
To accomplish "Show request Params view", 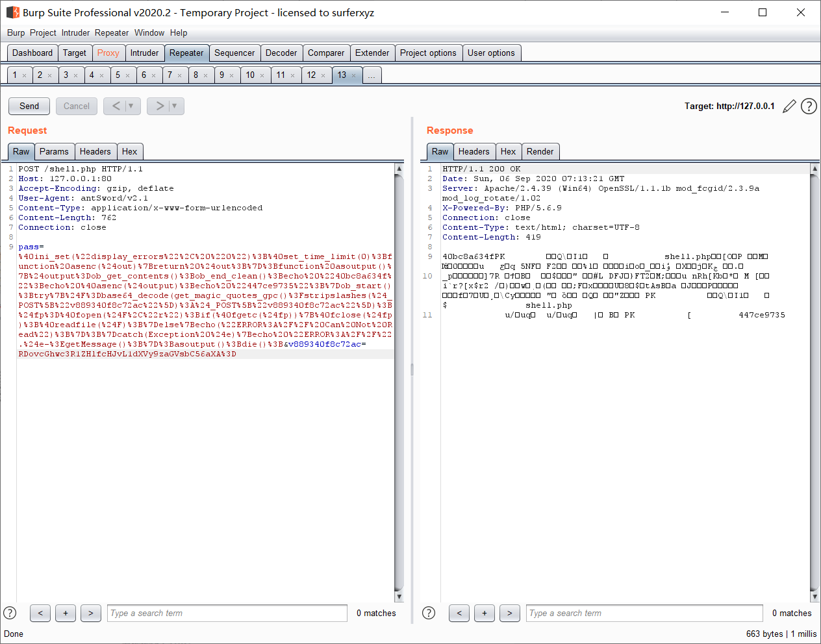I will 54,151.
